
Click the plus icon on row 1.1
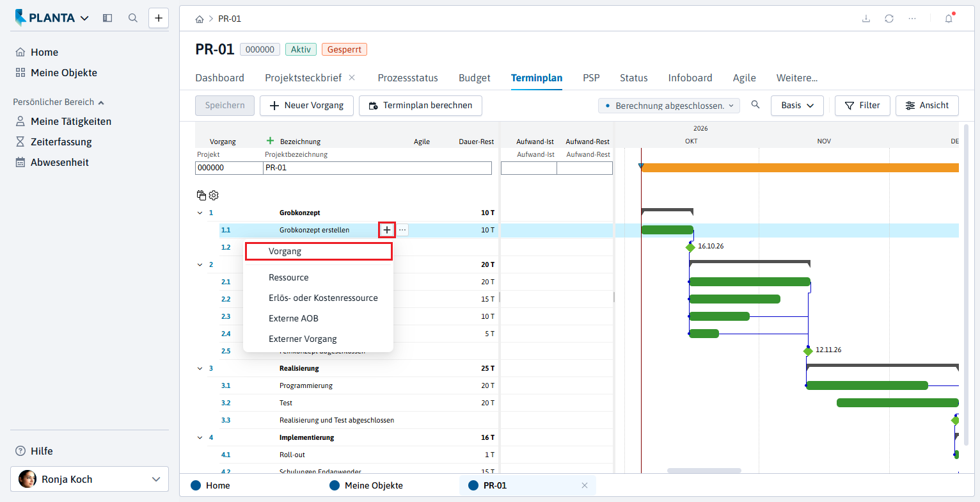click(x=387, y=230)
